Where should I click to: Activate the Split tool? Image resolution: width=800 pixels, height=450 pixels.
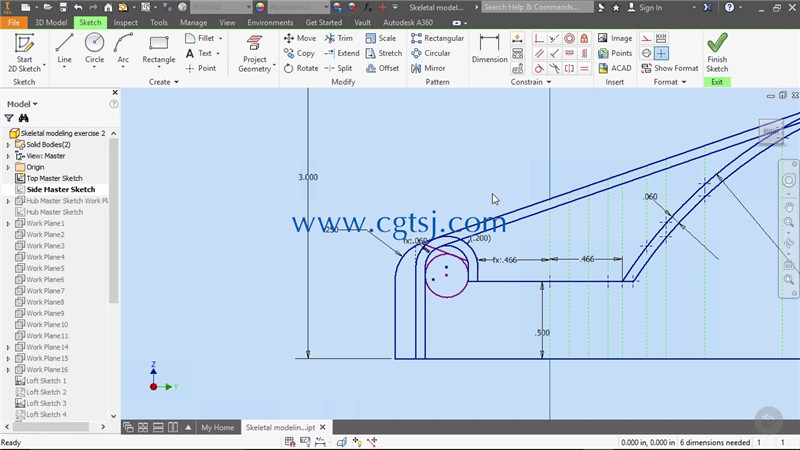point(338,68)
